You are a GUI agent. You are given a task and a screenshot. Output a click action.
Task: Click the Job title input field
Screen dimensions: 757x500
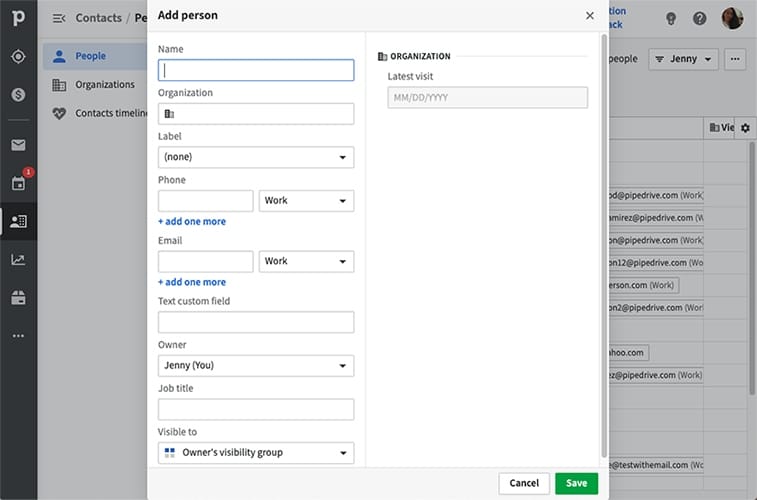[256, 409]
